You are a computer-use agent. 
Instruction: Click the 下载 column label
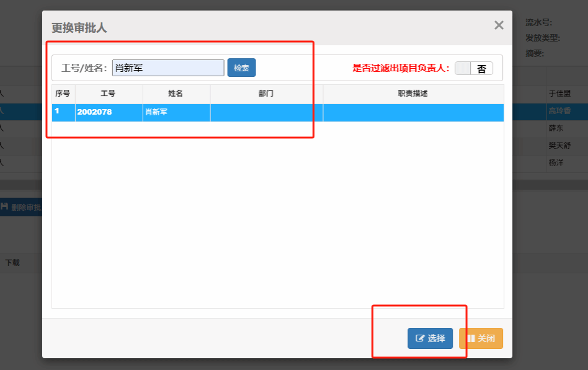pyautogui.click(x=12, y=263)
